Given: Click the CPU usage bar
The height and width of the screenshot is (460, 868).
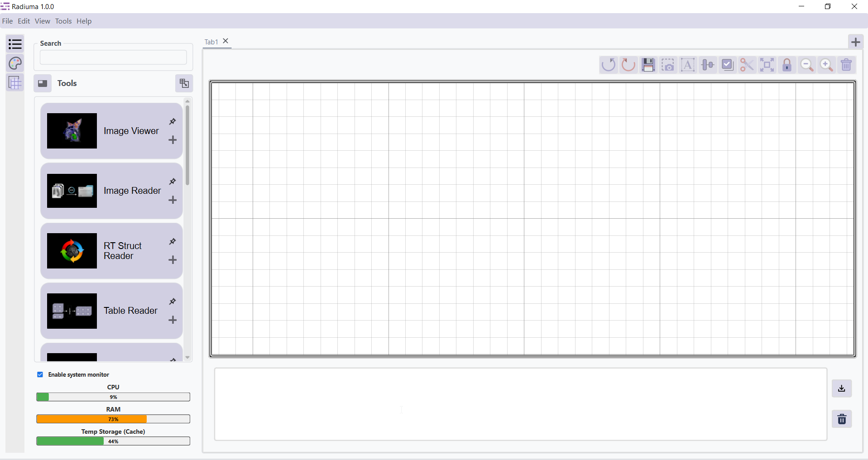Looking at the screenshot, I should click(113, 397).
